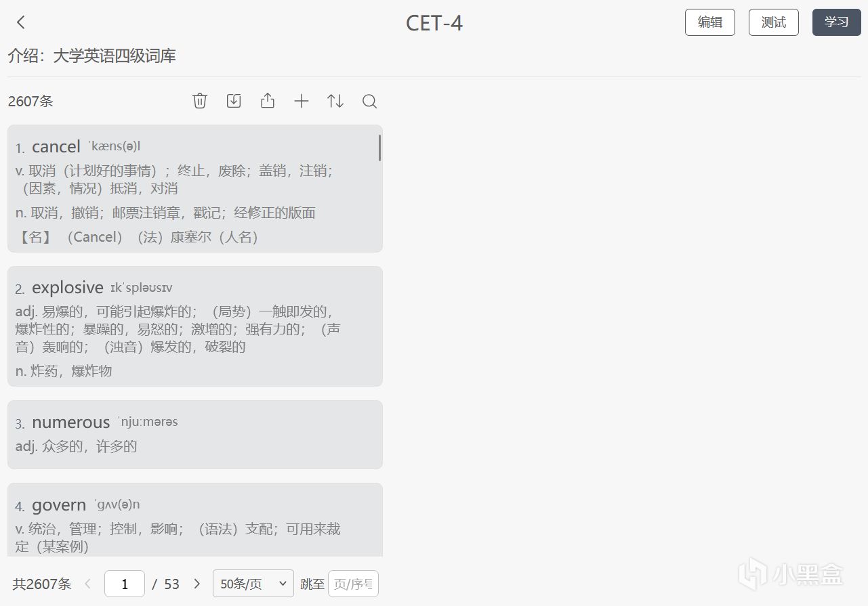Click phonetic ˈkæns(ə)l of cancel

click(x=114, y=146)
